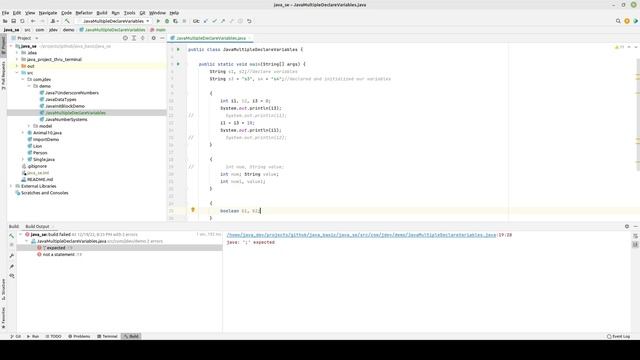Hide the Project tool window
The image size is (640, 360).
162,38
